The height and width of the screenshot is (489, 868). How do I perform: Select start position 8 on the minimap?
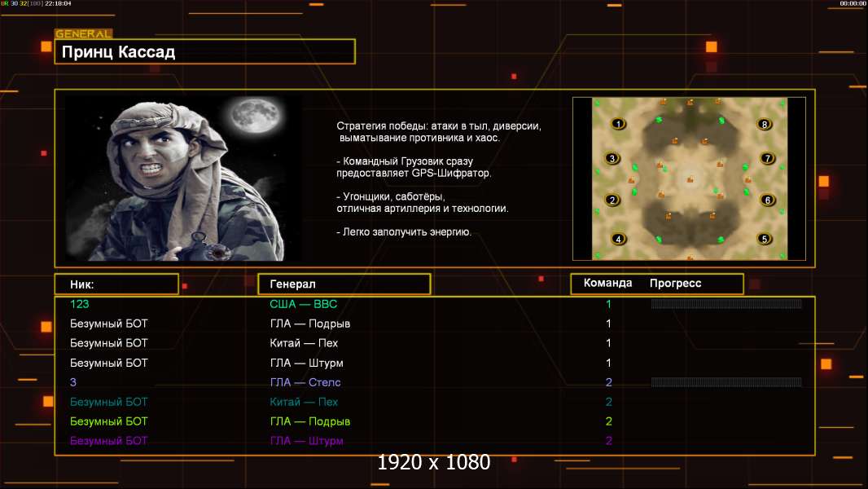764,124
